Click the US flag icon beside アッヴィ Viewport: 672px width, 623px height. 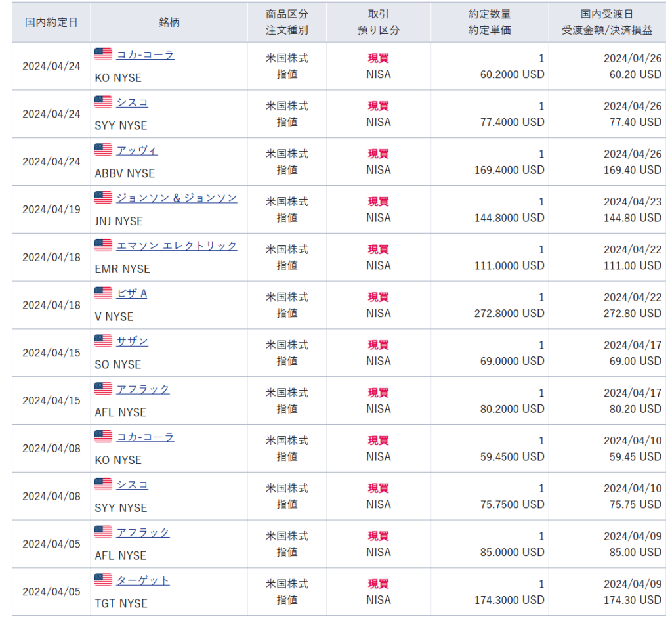(103, 150)
